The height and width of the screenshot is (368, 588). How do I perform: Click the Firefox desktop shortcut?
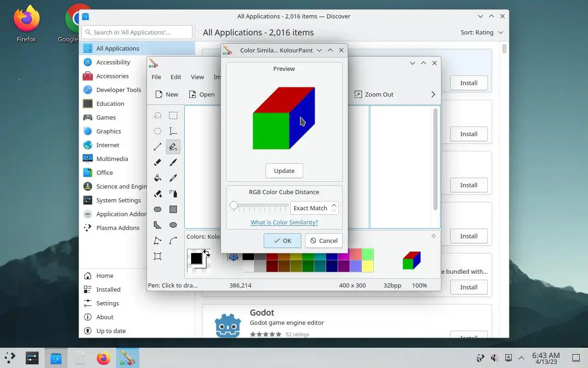(x=26, y=24)
